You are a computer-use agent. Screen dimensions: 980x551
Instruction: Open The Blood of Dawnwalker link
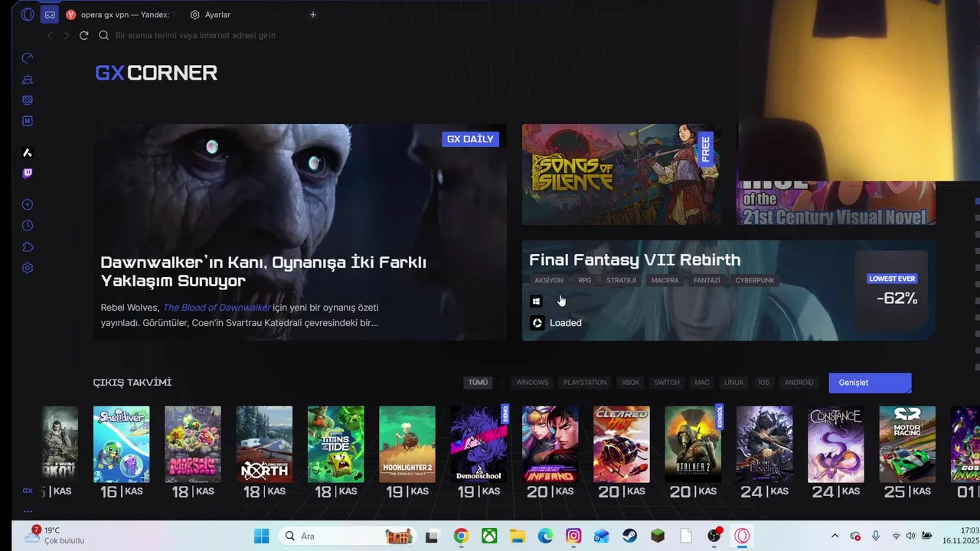pos(217,308)
